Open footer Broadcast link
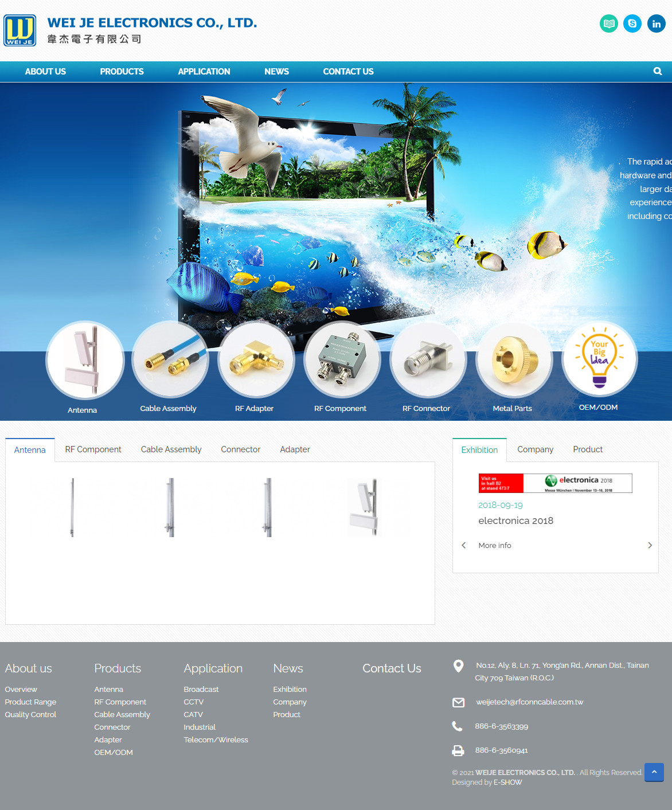This screenshot has width=672, height=810. [x=201, y=690]
